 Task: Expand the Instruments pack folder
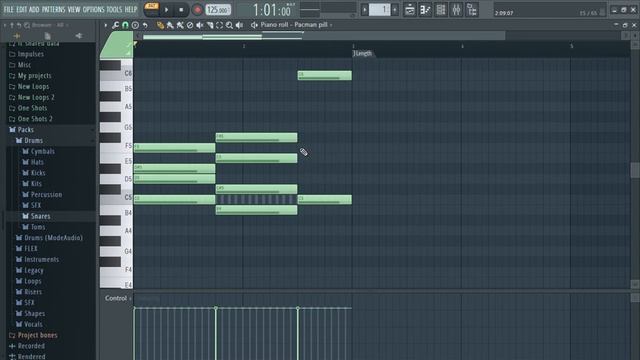click(41, 260)
